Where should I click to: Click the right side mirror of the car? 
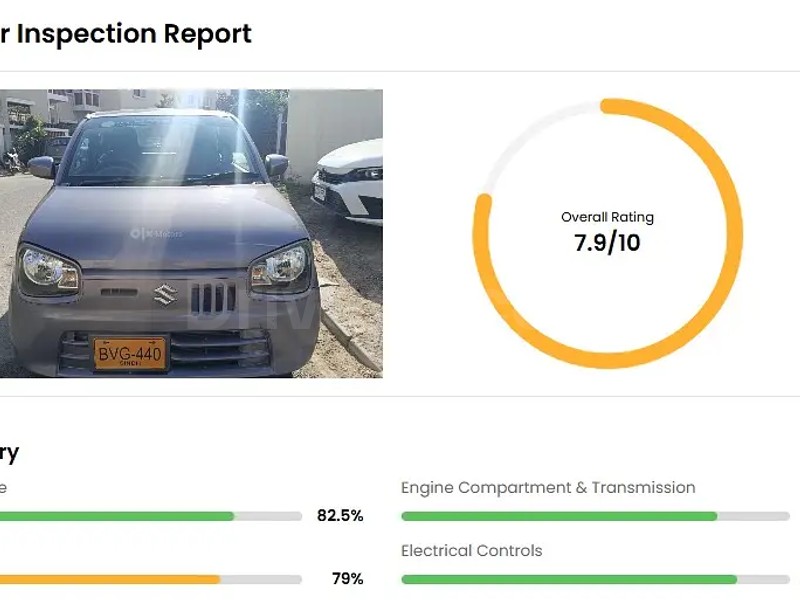(x=276, y=164)
